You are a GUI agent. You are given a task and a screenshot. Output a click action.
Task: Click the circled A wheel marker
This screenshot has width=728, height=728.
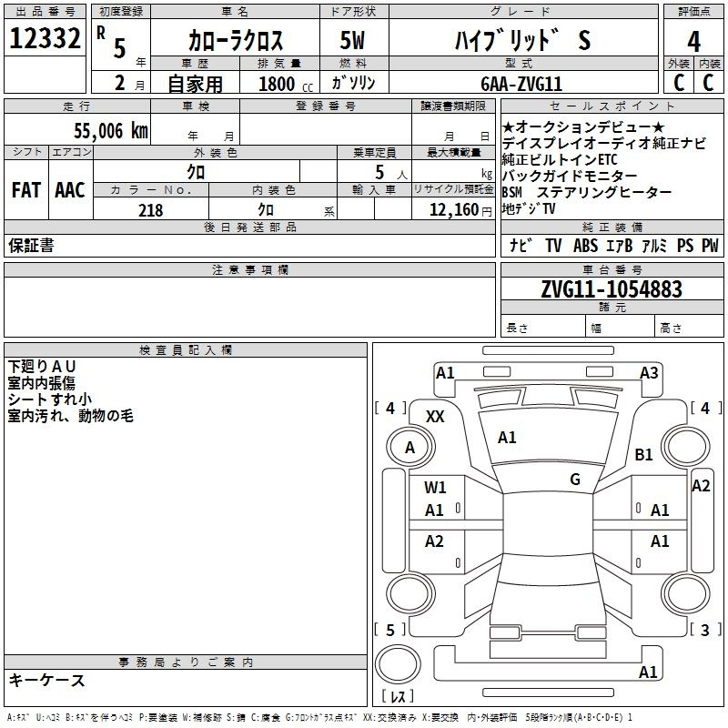coord(409,447)
